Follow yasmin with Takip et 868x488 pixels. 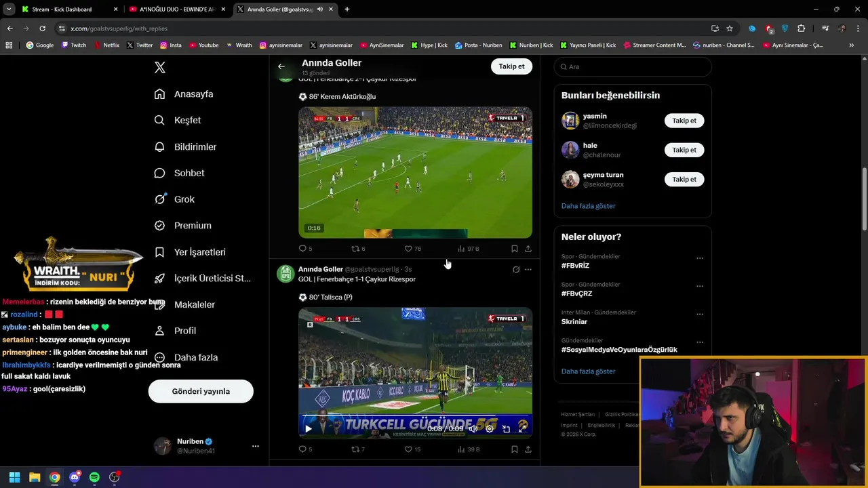point(684,121)
